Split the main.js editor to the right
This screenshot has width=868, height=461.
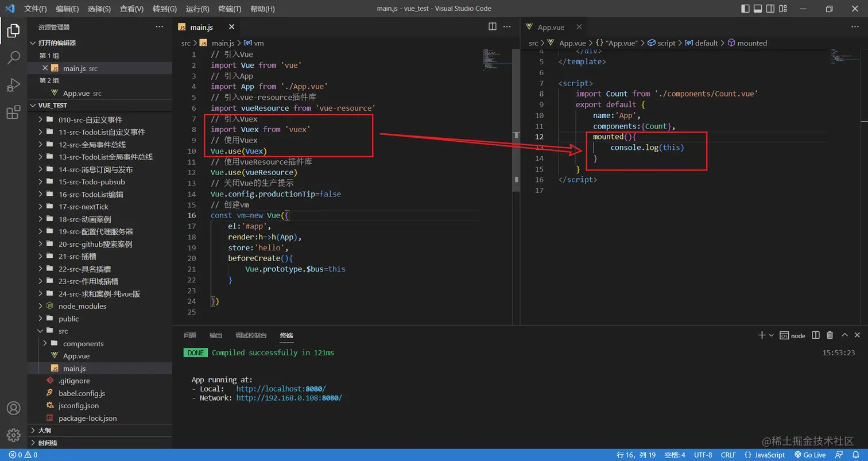tap(493, 26)
